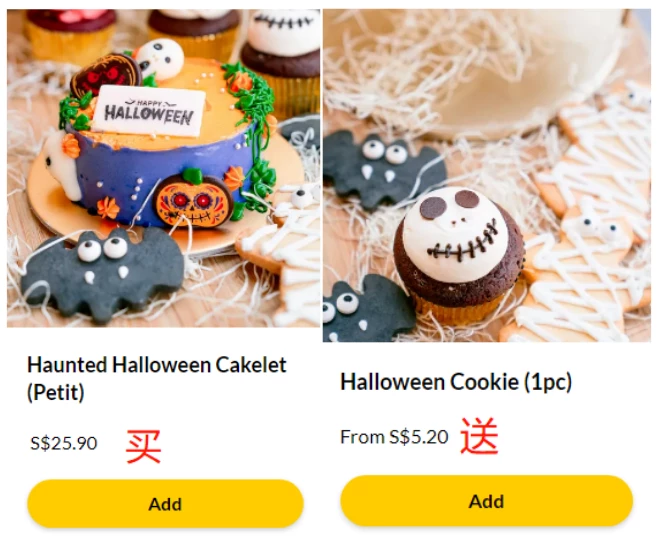Open the Haunted Halloween Cakelet product photo
660x553 pixels.
point(163,168)
